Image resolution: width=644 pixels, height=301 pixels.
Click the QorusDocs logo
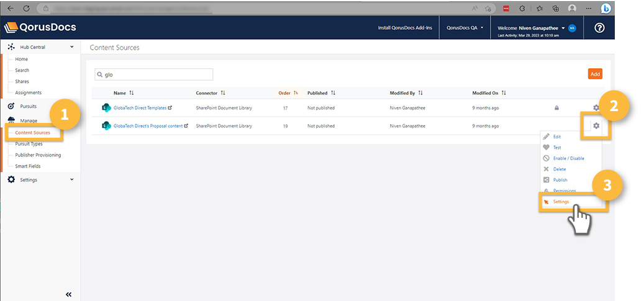pyautogui.click(x=40, y=27)
